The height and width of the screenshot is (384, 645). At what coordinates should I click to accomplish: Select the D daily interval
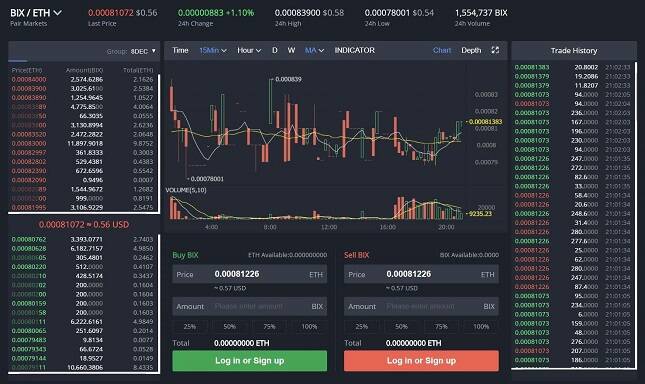[274, 51]
